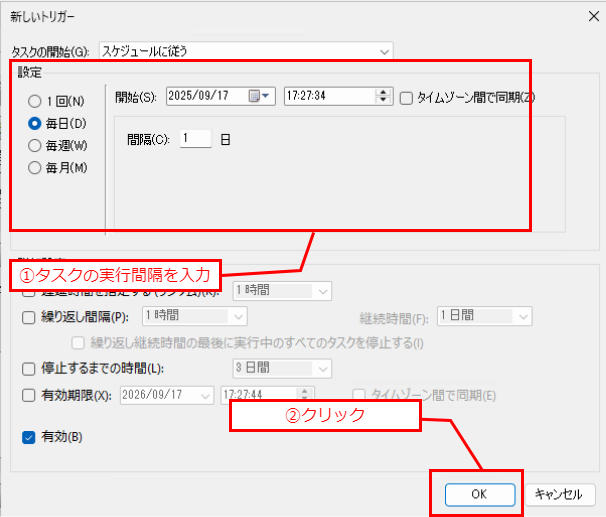This screenshot has width=606, height=517.
Task: Click the start time spinner up arrow
Action: click(x=383, y=92)
